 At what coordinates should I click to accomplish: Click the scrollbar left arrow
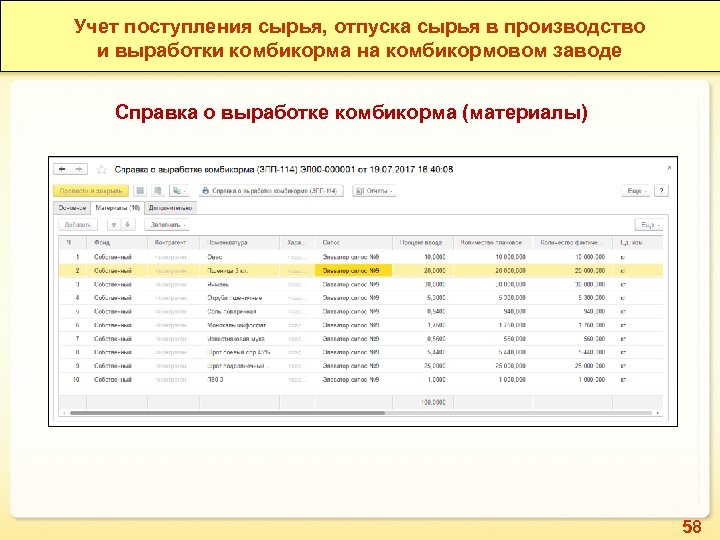pyautogui.click(x=64, y=413)
